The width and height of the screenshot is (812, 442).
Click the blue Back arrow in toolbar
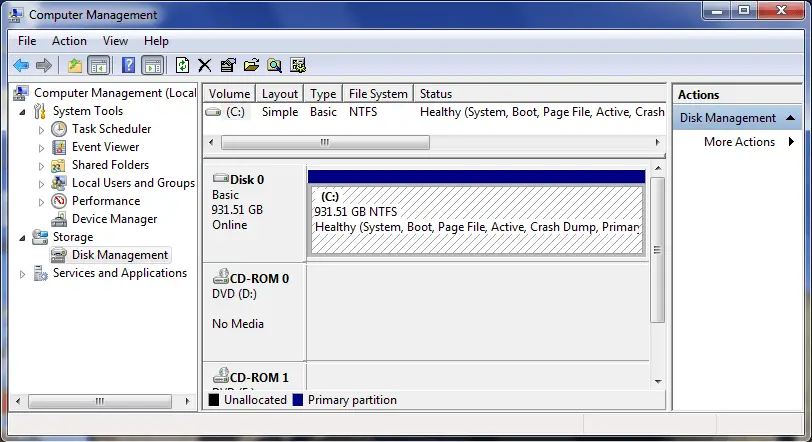20,65
